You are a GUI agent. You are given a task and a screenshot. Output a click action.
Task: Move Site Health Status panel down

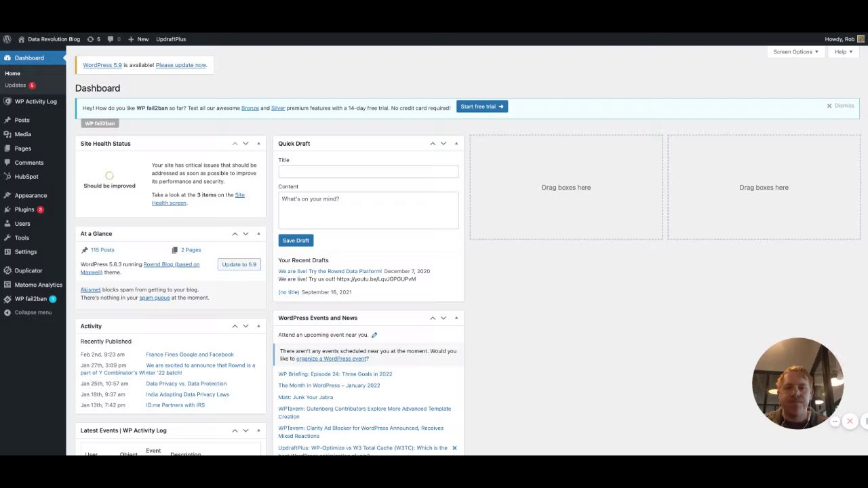(x=245, y=144)
